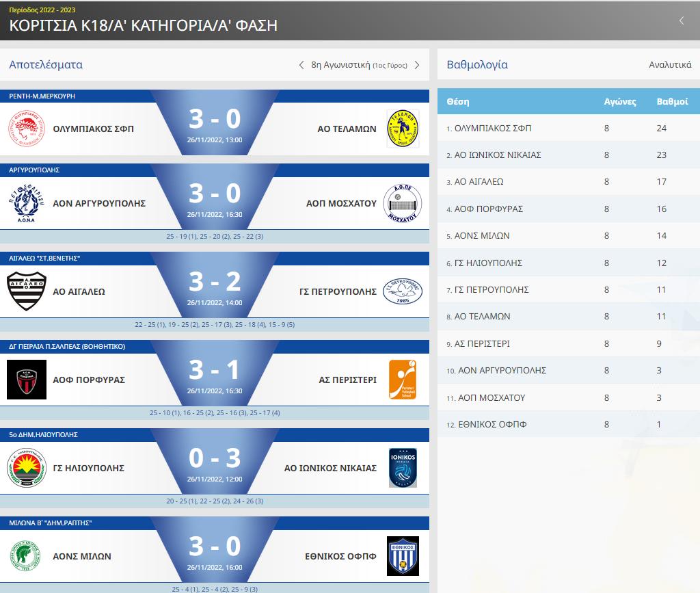The image size is (700, 593).
Task: Open ΑΟ ΑΙΓΑΛΕΩ team name in results
Action: click(79, 291)
